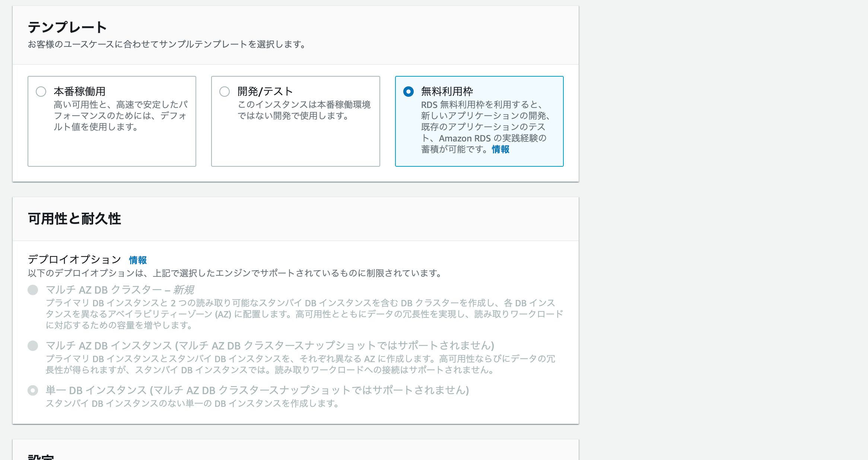868x460 pixels.
Task: Click the deployment options restriction note text
Action: (x=235, y=273)
